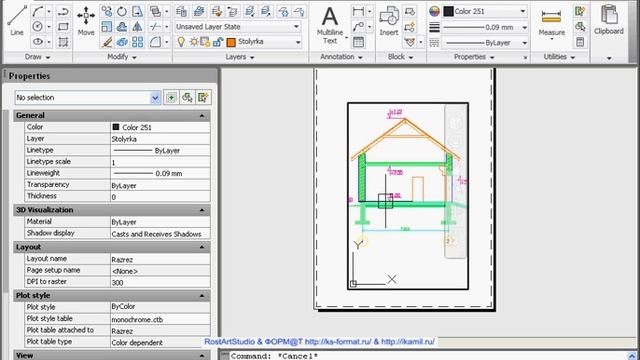Click the Linetype scale value field
640x360 pixels.
click(160, 162)
